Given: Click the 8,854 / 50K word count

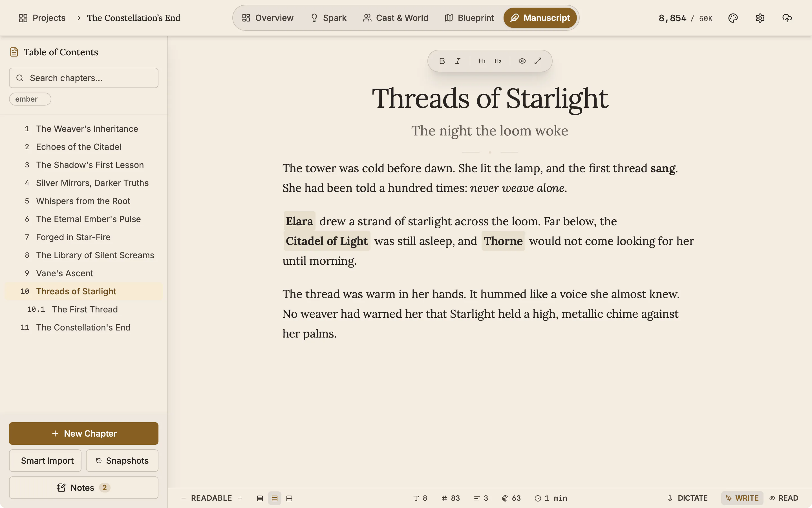Looking at the screenshot, I should [x=685, y=18].
